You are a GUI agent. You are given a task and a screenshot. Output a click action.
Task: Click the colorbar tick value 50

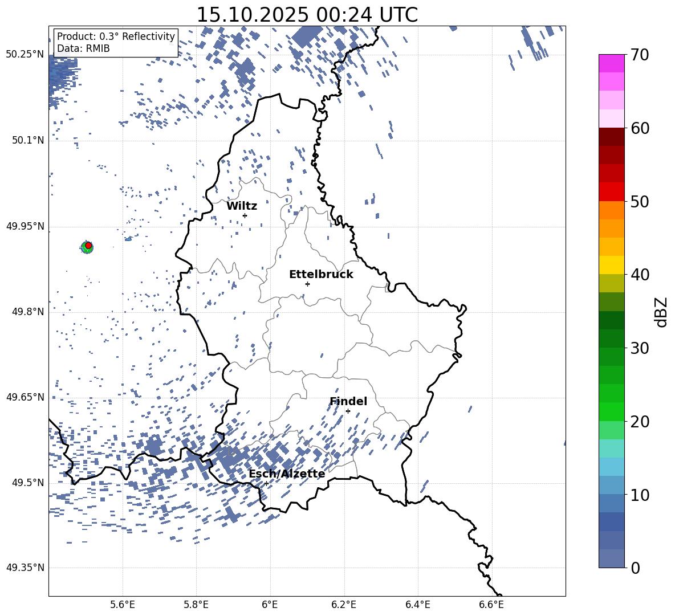pyautogui.click(x=640, y=202)
